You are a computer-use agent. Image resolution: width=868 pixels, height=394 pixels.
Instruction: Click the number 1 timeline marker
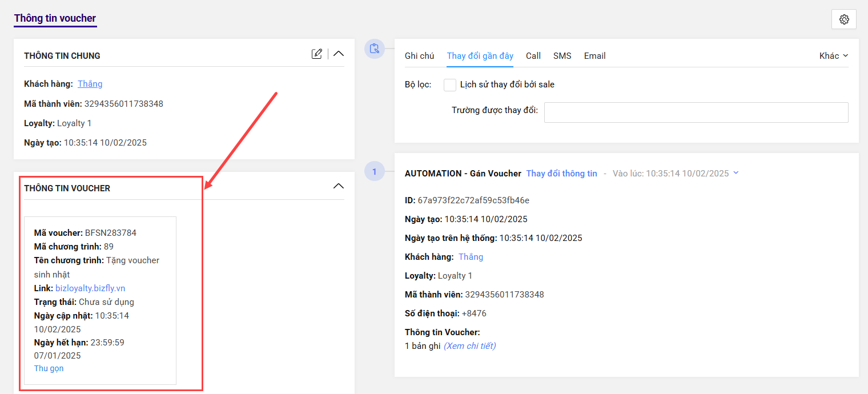pos(375,171)
